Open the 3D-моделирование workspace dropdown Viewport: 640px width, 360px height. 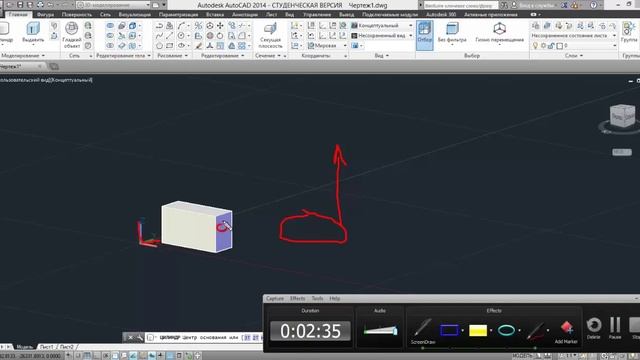(113, 5)
